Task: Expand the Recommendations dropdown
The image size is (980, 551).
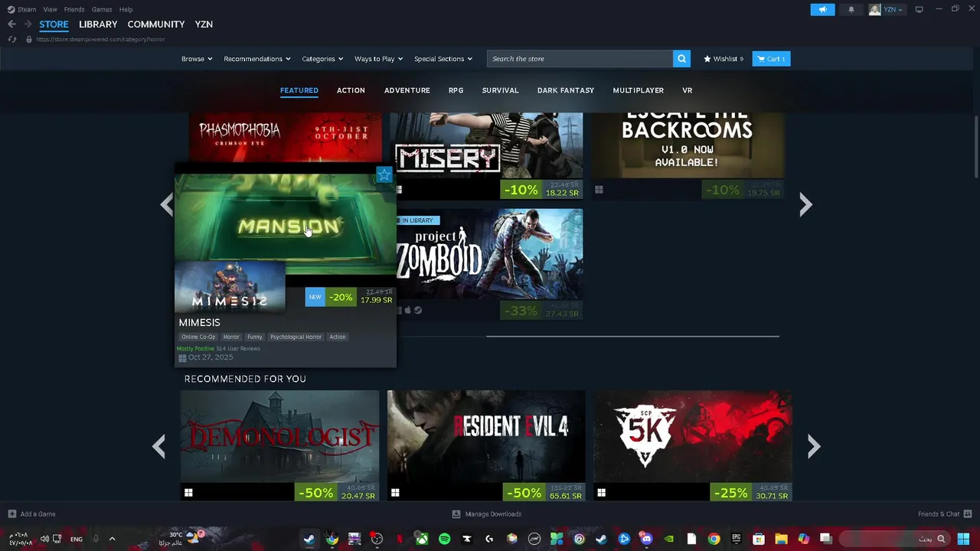Action: coord(257,59)
